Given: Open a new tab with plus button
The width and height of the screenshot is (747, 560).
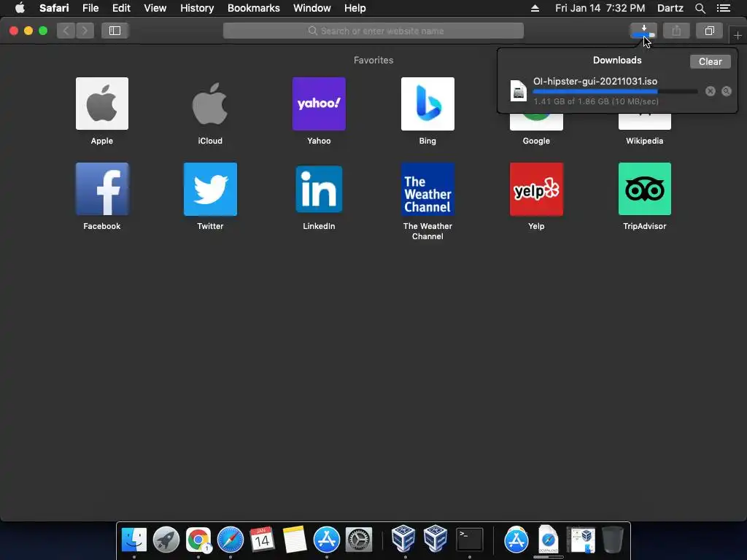Looking at the screenshot, I should [x=738, y=35].
